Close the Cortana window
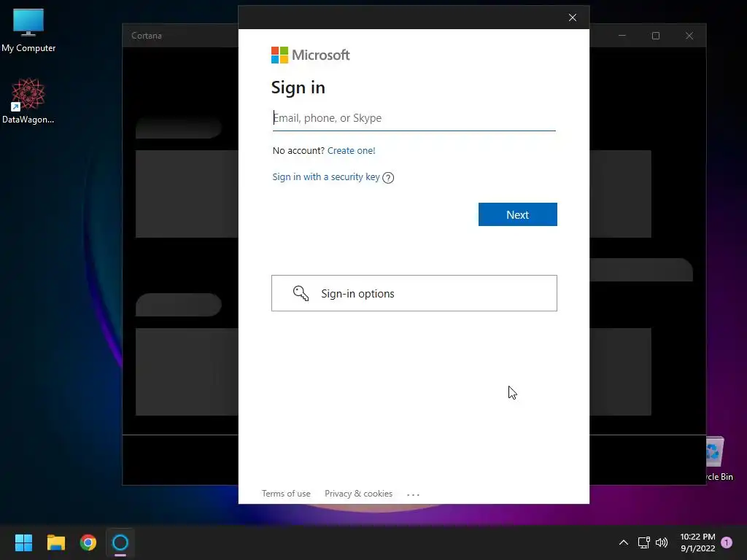This screenshot has width=747, height=560. click(x=689, y=36)
